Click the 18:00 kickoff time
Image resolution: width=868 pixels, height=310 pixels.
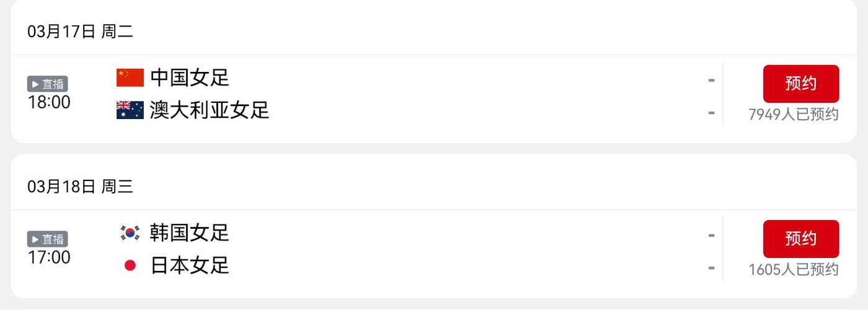coord(49,102)
